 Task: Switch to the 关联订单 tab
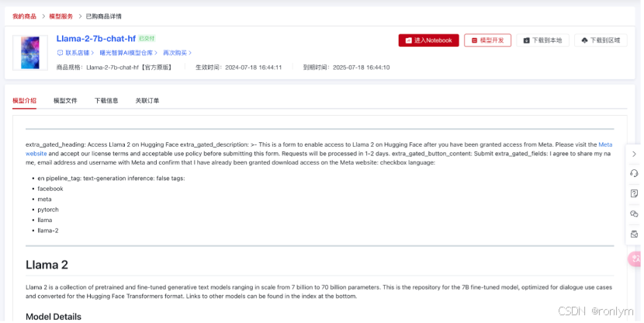click(147, 101)
